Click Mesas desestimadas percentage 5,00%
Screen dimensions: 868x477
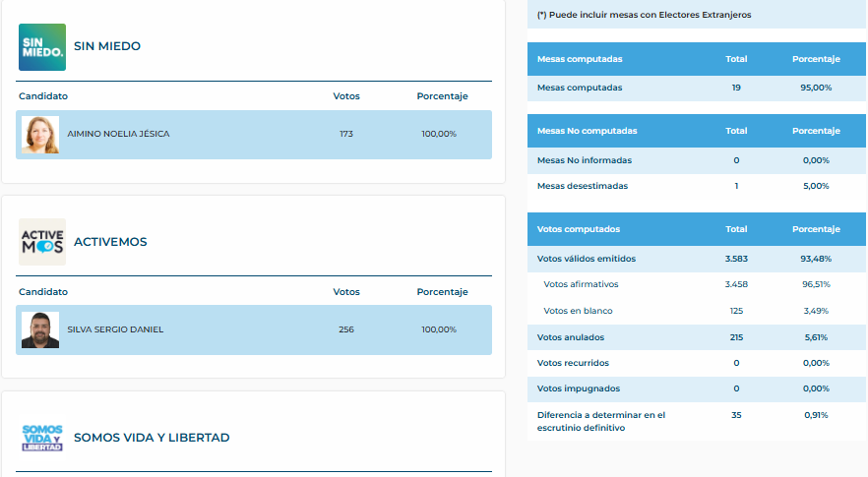816,186
